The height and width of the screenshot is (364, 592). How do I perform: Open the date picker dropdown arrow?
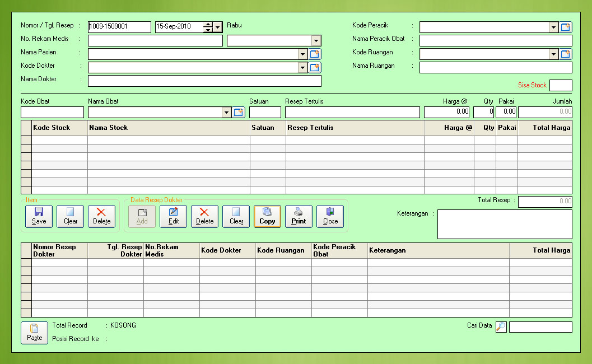coord(218,27)
